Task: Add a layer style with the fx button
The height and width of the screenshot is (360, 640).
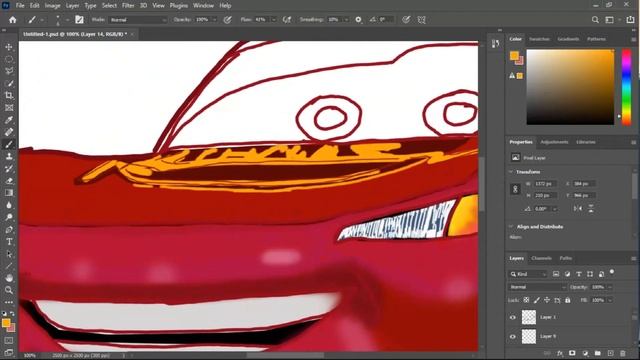Action: point(560,353)
